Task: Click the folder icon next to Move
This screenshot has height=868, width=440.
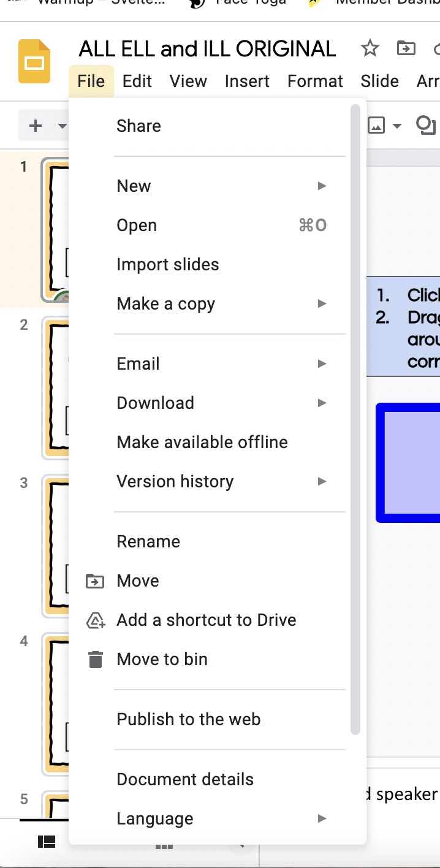Action: point(95,581)
